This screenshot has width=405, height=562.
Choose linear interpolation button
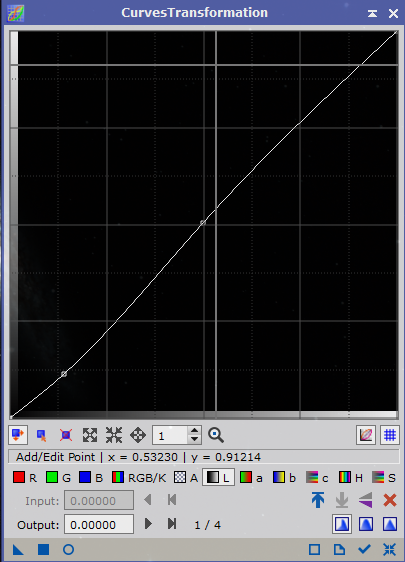[390, 524]
